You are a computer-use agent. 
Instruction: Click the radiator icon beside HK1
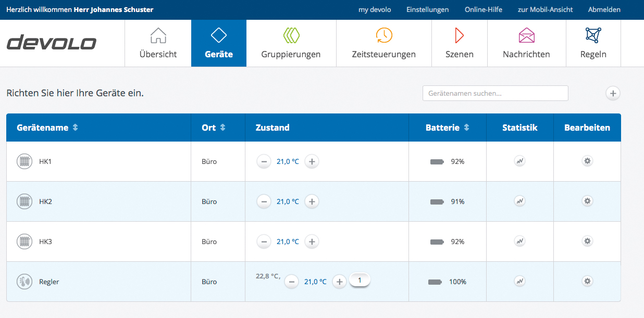click(24, 161)
